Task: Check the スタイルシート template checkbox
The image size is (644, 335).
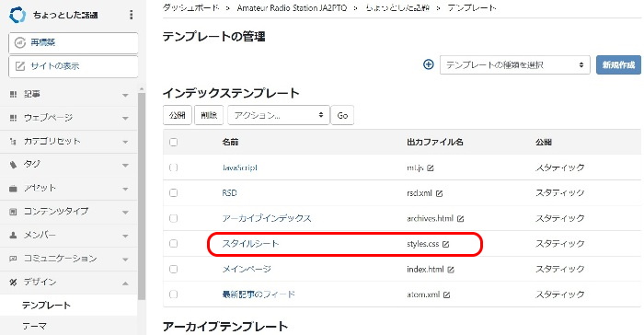Action: 173,243
